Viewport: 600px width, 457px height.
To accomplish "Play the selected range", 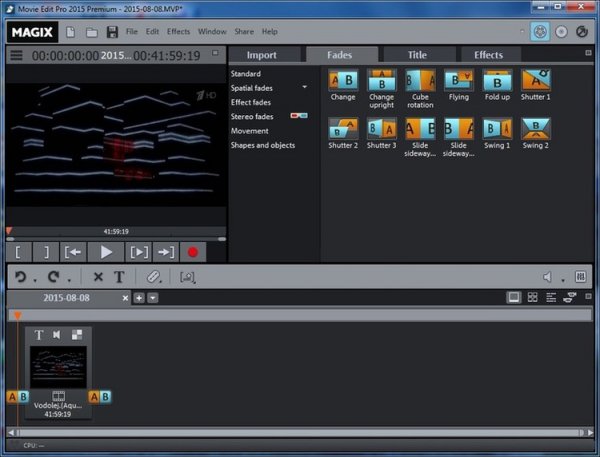I will click(x=139, y=252).
